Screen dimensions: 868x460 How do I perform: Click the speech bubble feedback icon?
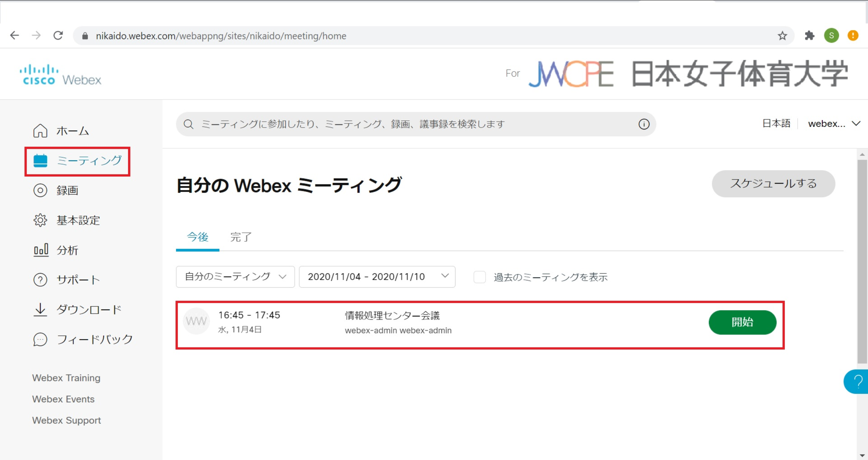40,340
